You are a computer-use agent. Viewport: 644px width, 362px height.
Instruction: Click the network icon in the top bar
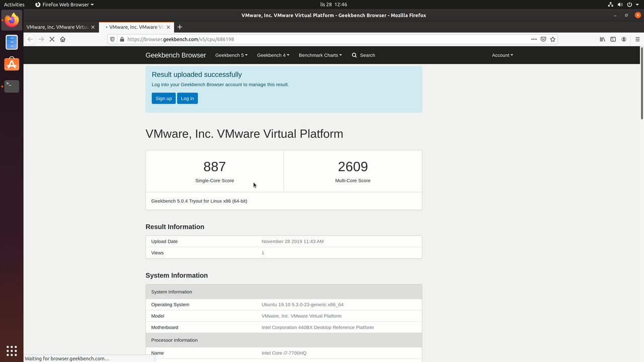pos(610,5)
